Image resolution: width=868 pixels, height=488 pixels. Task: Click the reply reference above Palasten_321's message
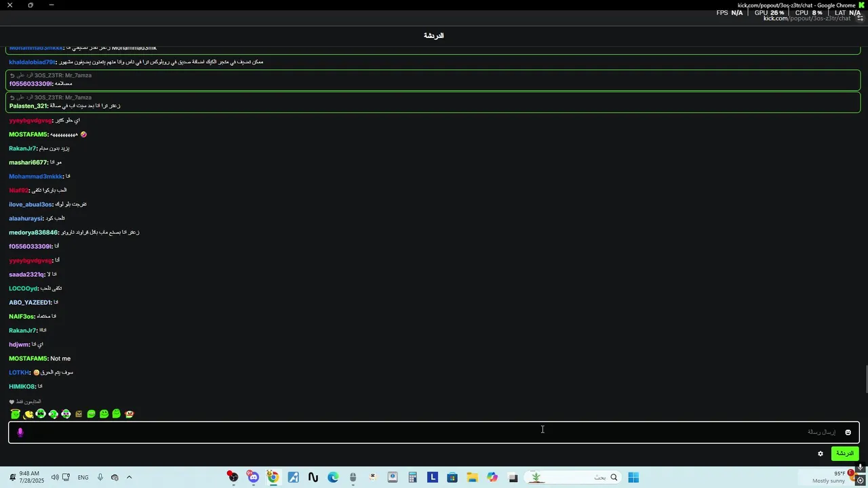click(x=50, y=98)
